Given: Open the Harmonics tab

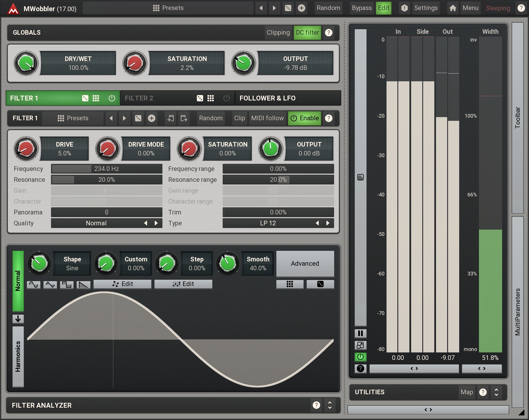Looking at the screenshot, I should pos(18,356).
